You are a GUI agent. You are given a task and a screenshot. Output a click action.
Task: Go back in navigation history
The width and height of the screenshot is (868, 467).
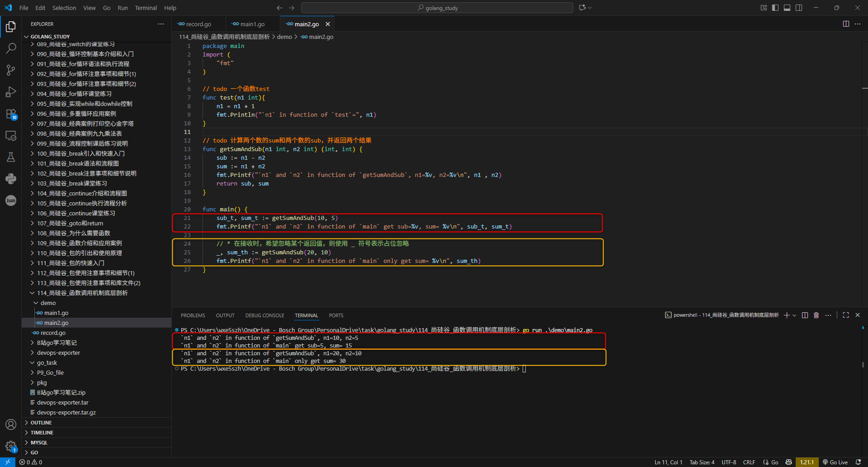click(279, 8)
